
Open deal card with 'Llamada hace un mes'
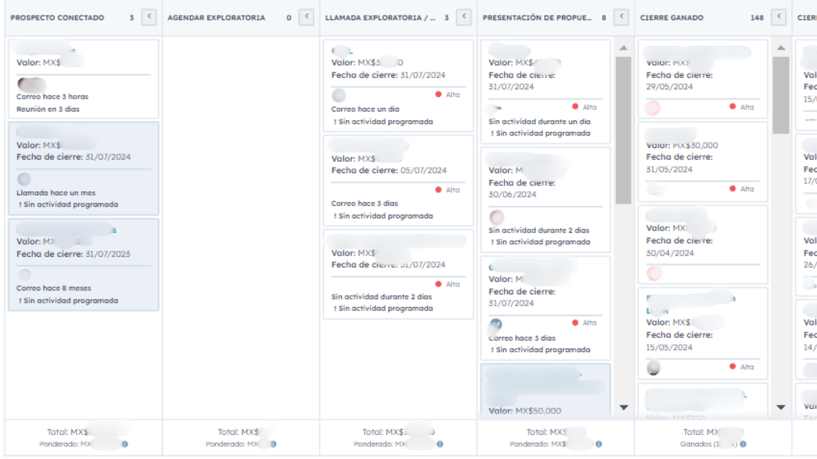click(83, 168)
